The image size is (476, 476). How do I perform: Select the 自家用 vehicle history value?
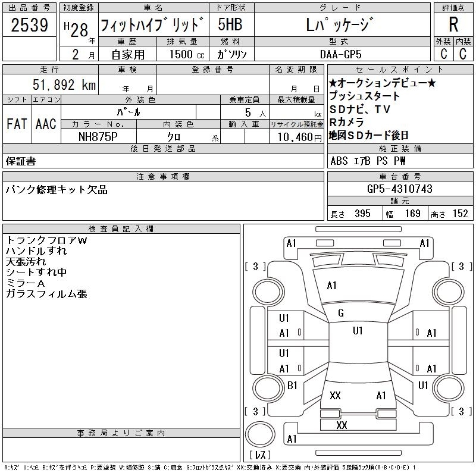tap(128, 55)
